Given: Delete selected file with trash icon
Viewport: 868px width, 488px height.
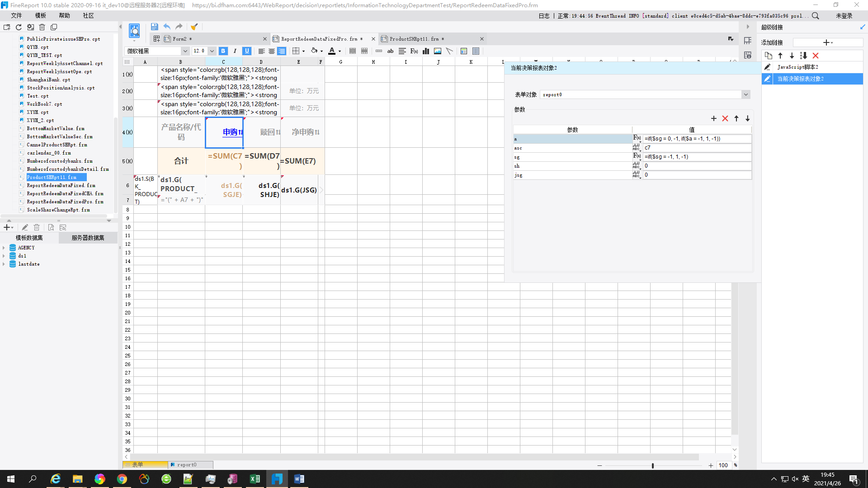Looking at the screenshot, I should click(42, 27).
